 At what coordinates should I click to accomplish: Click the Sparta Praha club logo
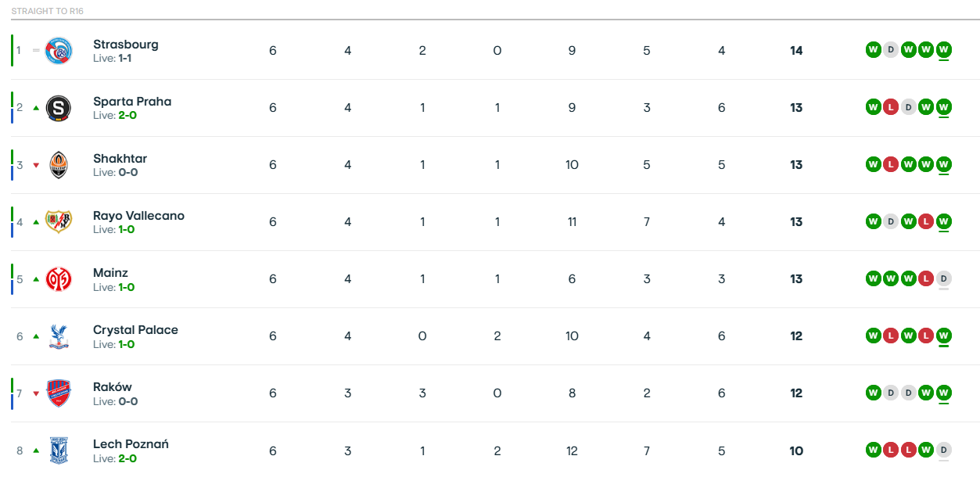[x=59, y=108]
